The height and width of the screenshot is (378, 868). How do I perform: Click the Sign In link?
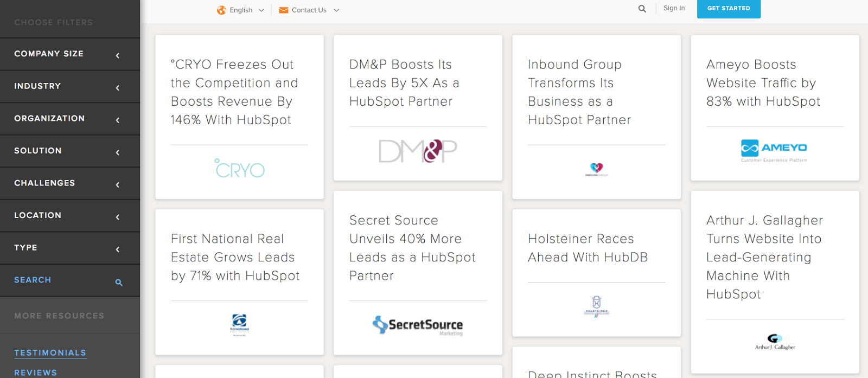(x=674, y=8)
